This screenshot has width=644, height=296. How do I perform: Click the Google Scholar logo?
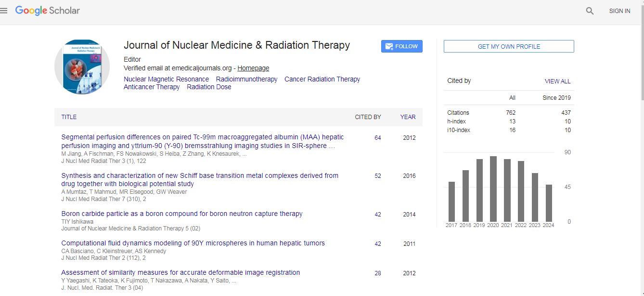48,11
